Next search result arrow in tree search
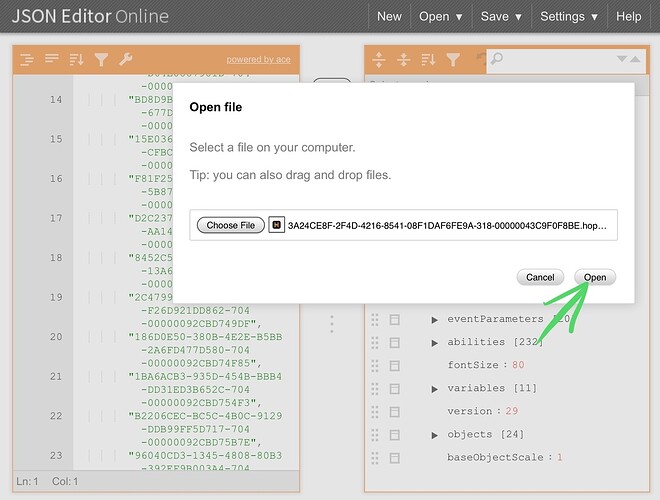Viewport: 660px width, 500px height. tap(622, 59)
